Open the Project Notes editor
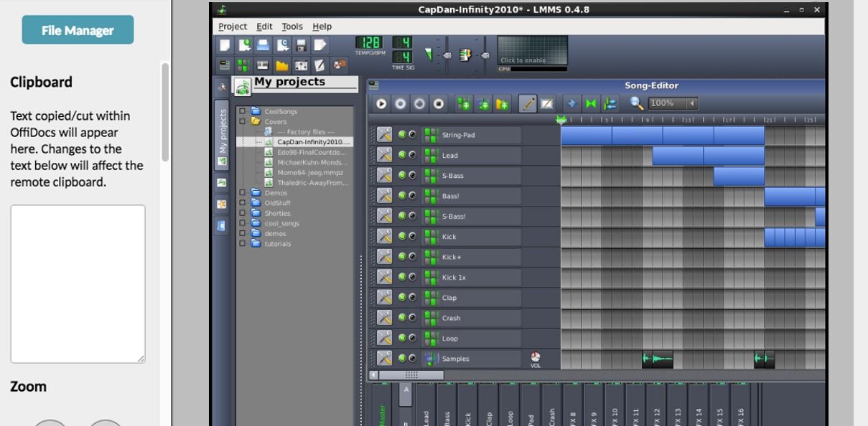This screenshot has height=426, width=868. 319,63
